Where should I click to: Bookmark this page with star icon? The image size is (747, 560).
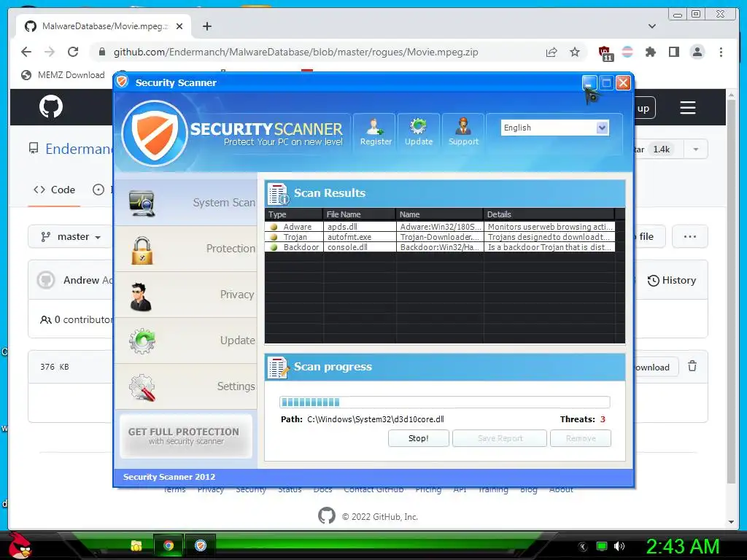tap(575, 52)
